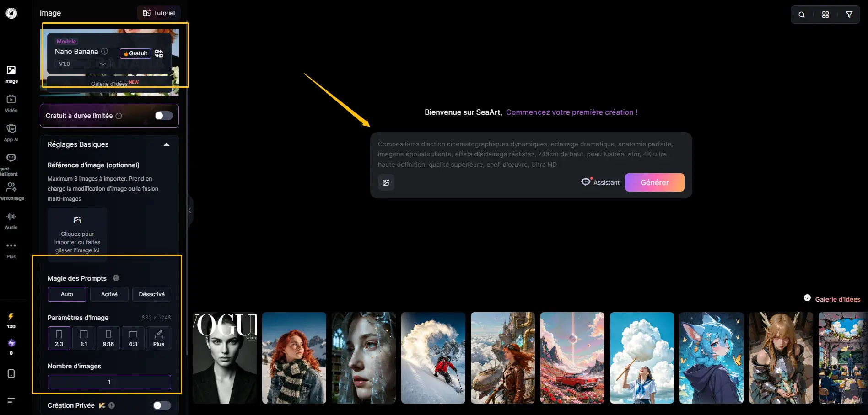Screen dimensions: 868x415
Task: Click the search icon at top right
Action: 802,15
